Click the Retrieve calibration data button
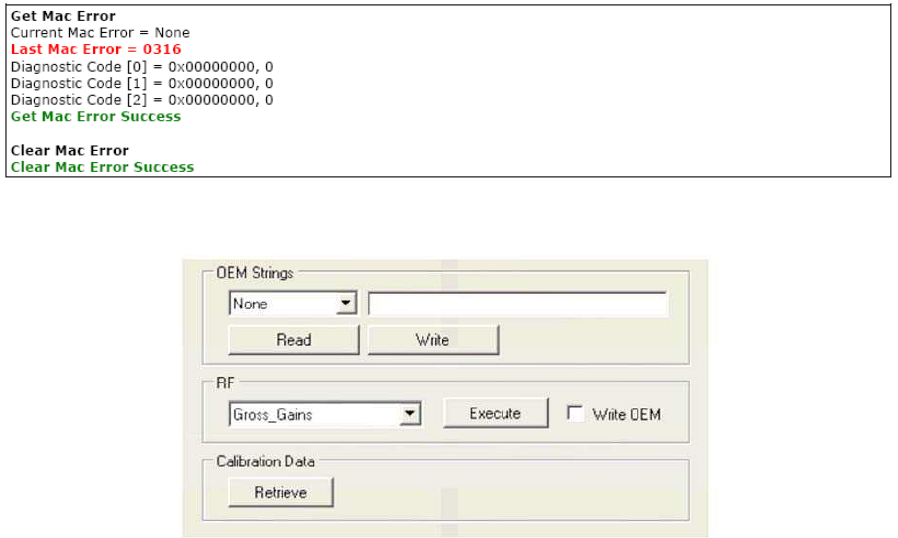This screenshot has width=898, height=538. pos(281,492)
